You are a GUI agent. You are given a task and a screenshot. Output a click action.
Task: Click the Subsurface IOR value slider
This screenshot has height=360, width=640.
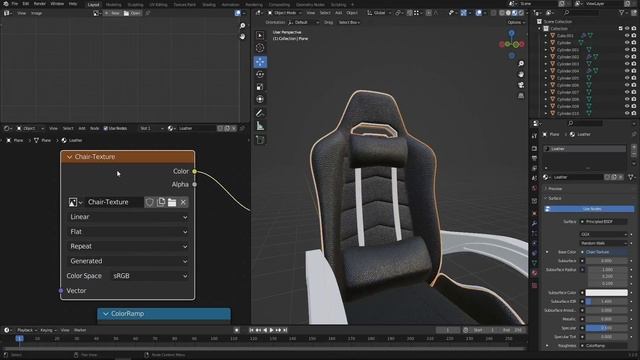pos(606,301)
